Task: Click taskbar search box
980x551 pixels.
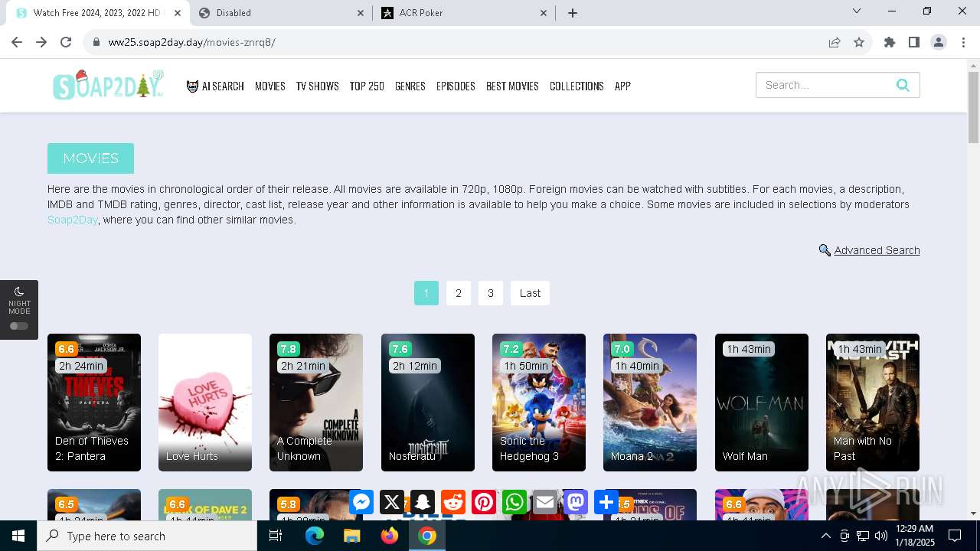Action: (147, 536)
